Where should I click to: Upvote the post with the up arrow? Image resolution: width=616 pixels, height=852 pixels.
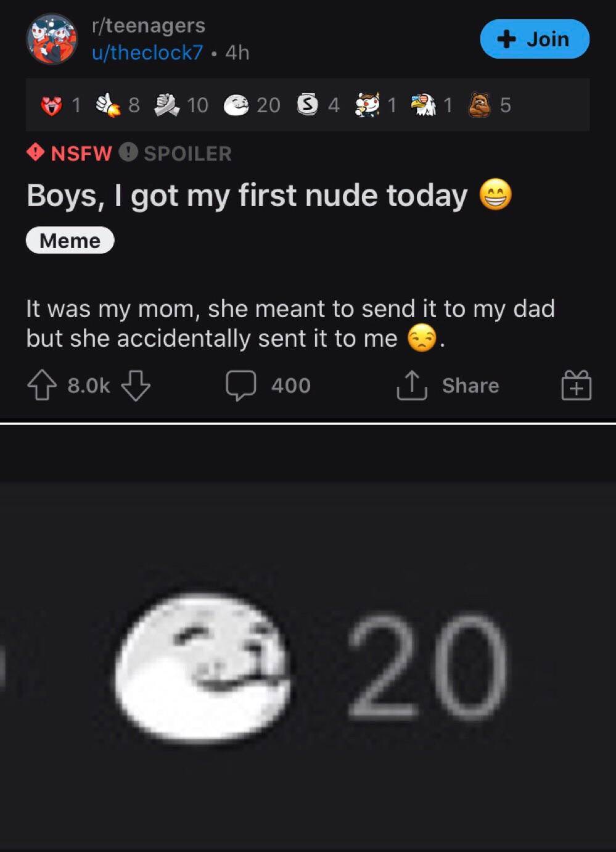point(41,385)
